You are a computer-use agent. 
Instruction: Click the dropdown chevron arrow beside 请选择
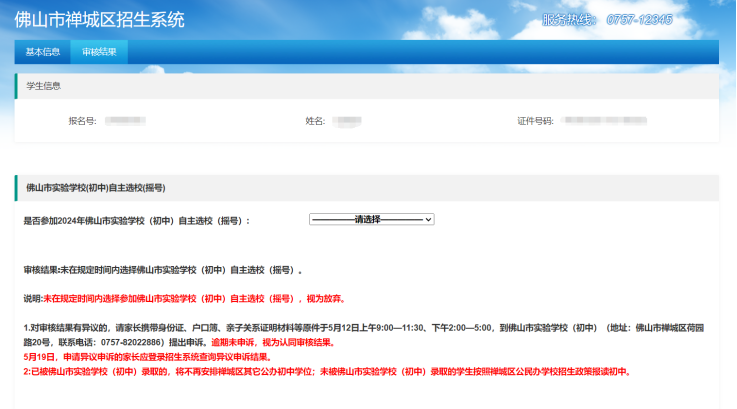click(x=428, y=220)
